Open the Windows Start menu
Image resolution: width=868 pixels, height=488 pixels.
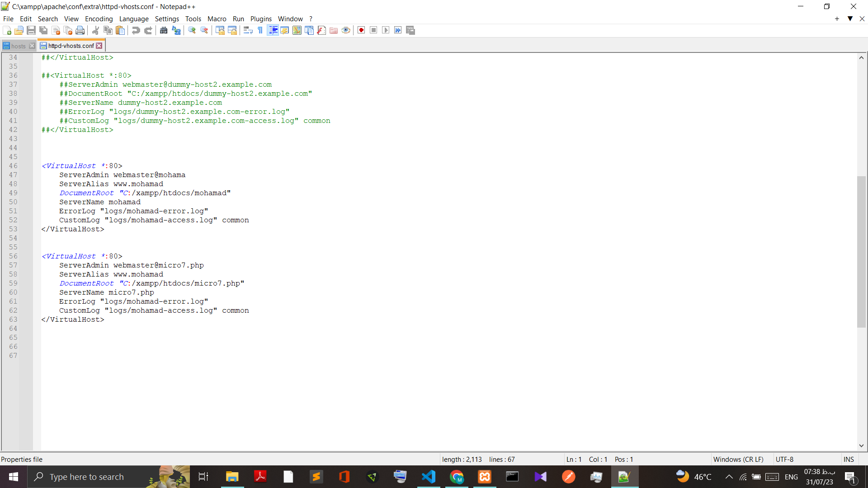click(14, 477)
